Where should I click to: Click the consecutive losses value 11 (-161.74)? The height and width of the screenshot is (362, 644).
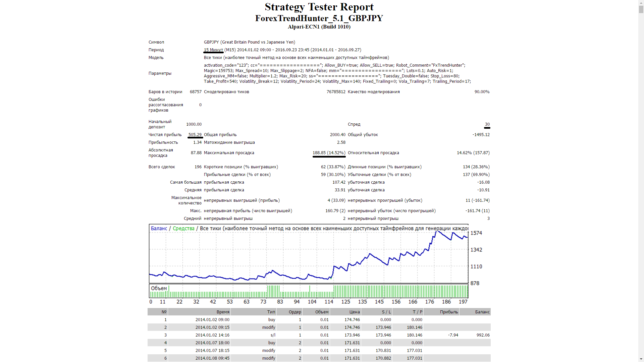(478, 200)
